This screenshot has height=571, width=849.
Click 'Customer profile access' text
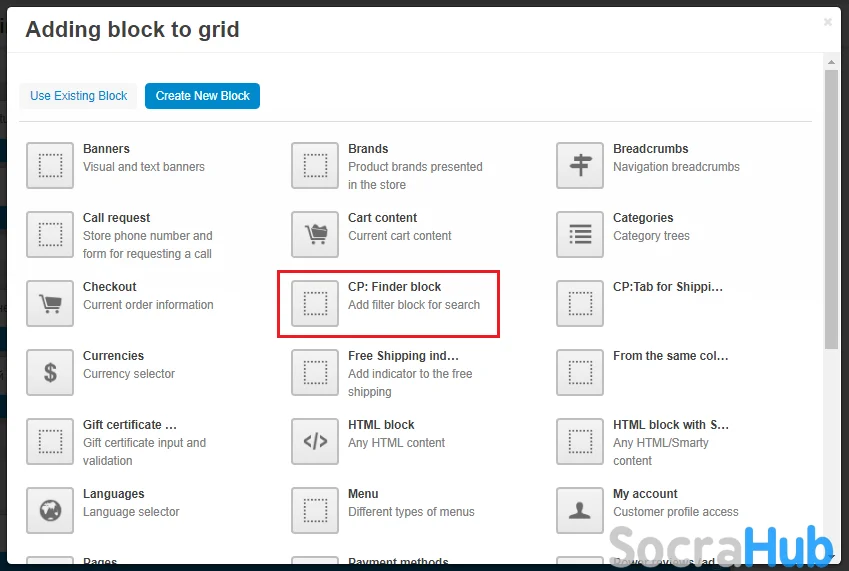tap(676, 512)
